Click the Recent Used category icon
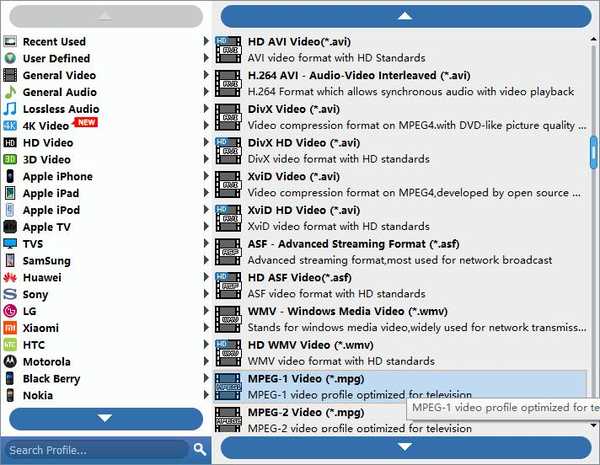 [x=10, y=41]
